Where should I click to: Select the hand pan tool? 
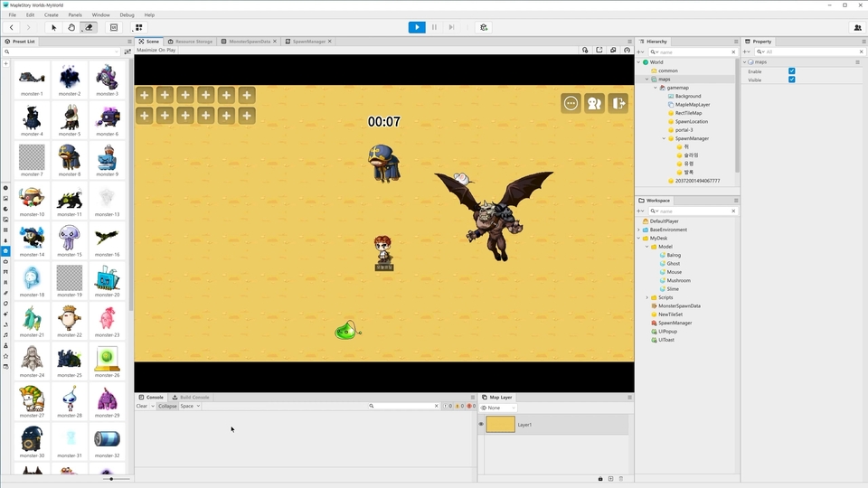(71, 27)
